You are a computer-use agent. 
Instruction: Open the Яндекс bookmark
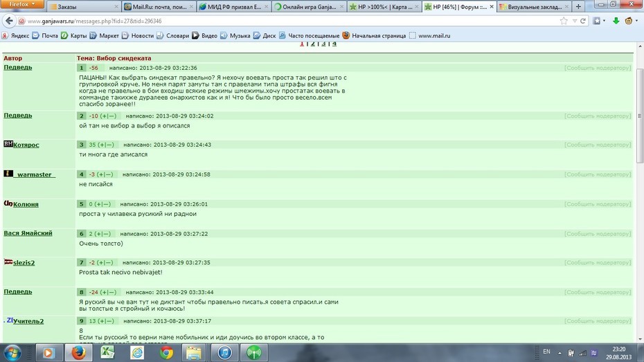click(x=16, y=36)
